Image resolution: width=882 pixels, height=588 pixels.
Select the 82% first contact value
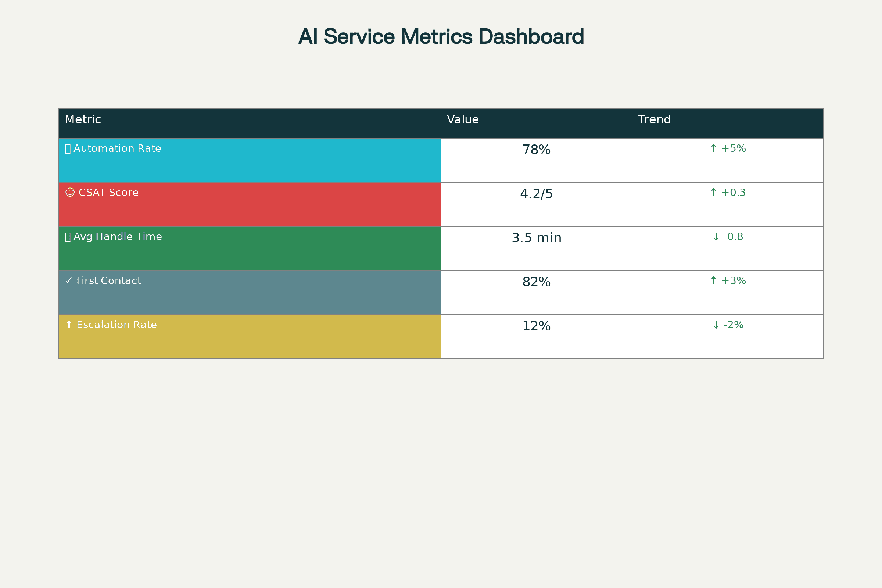(537, 282)
